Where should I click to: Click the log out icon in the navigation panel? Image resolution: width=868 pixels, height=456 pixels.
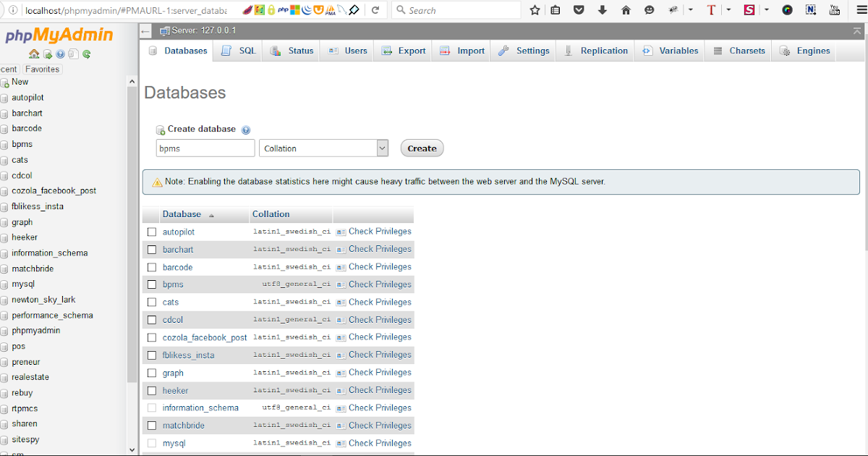click(x=47, y=54)
